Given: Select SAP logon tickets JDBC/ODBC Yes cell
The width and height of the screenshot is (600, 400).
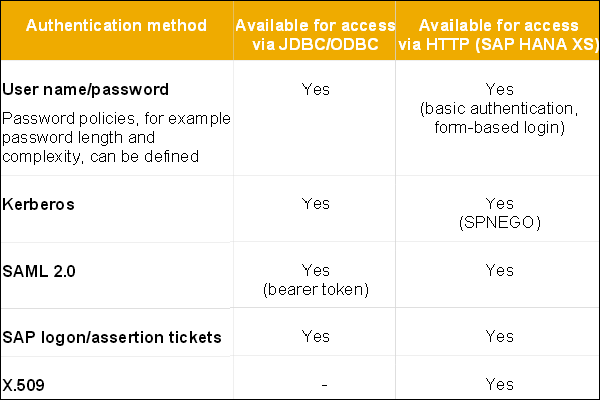Looking at the screenshot, I should [315, 337].
